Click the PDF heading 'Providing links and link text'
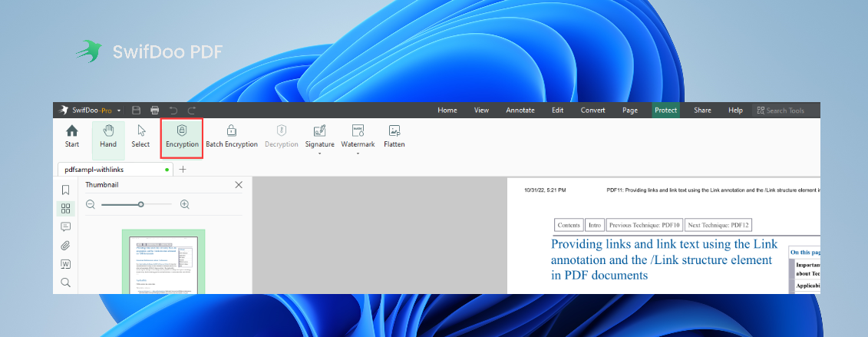This screenshot has height=337, width=868. coord(665,259)
